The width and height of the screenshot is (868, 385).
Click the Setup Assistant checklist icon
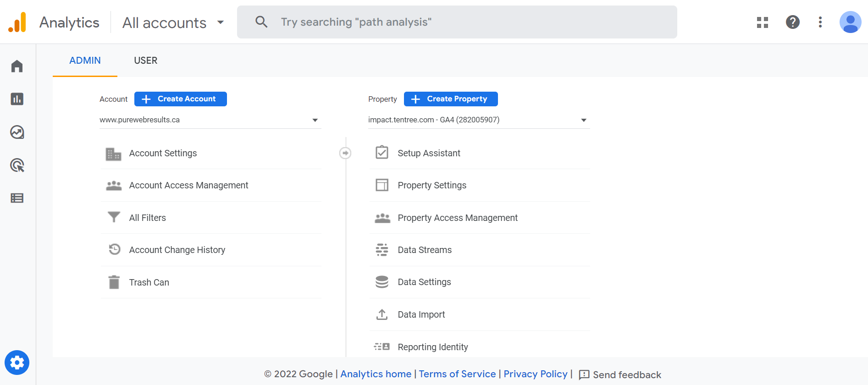382,152
